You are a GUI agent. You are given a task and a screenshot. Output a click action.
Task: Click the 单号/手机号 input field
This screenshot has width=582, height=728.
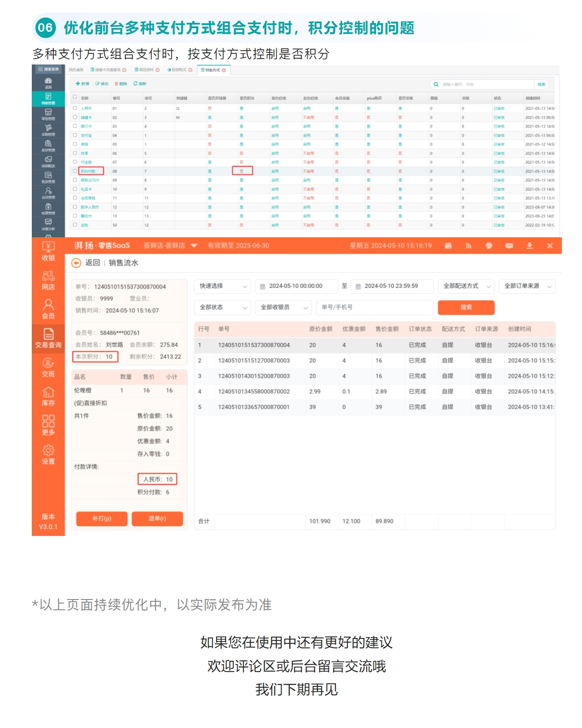click(x=375, y=308)
